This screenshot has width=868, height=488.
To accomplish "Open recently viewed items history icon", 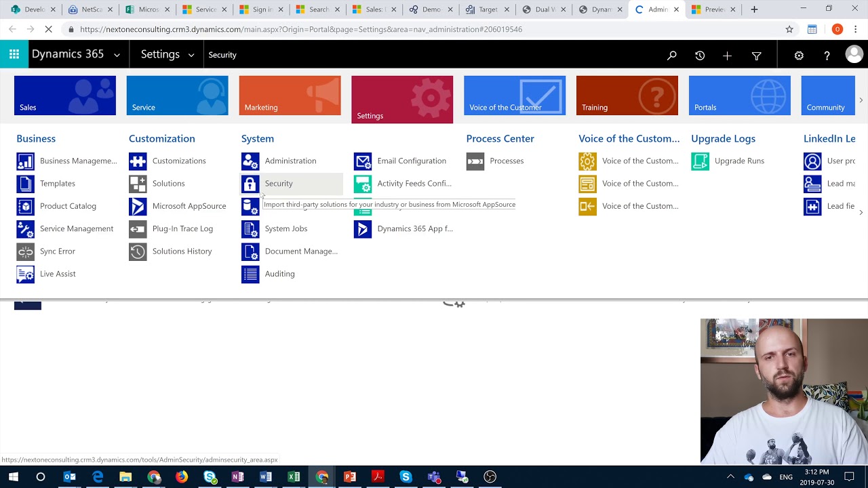I will (700, 56).
